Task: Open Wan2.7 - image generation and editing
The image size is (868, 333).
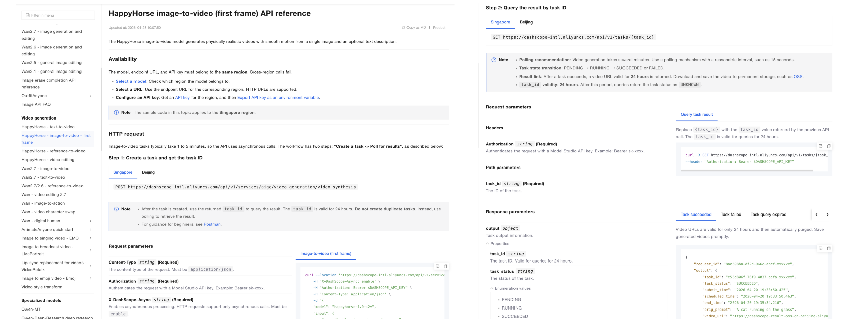Action: [52, 35]
